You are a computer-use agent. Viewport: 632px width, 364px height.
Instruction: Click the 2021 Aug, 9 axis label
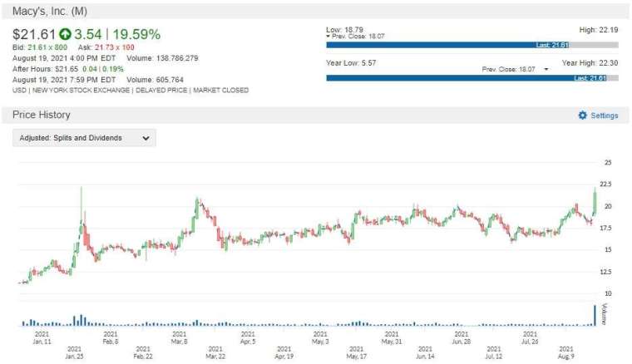[x=566, y=352]
